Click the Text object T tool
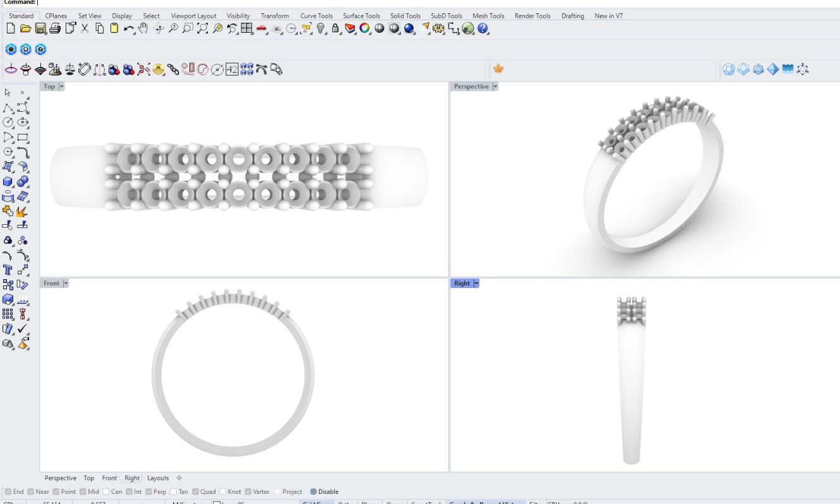The width and height of the screenshot is (840, 504). [x=8, y=270]
